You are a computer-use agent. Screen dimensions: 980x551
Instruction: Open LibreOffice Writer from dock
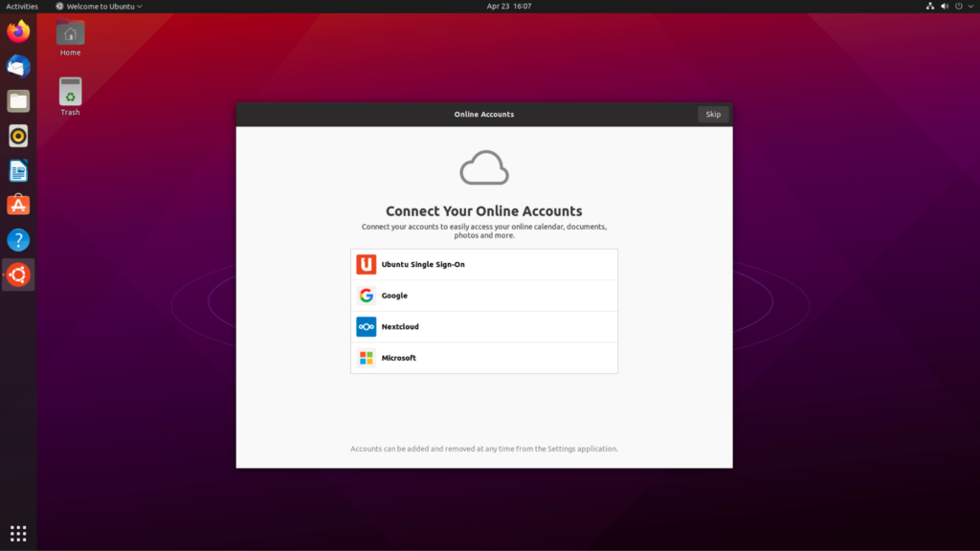point(18,170)
